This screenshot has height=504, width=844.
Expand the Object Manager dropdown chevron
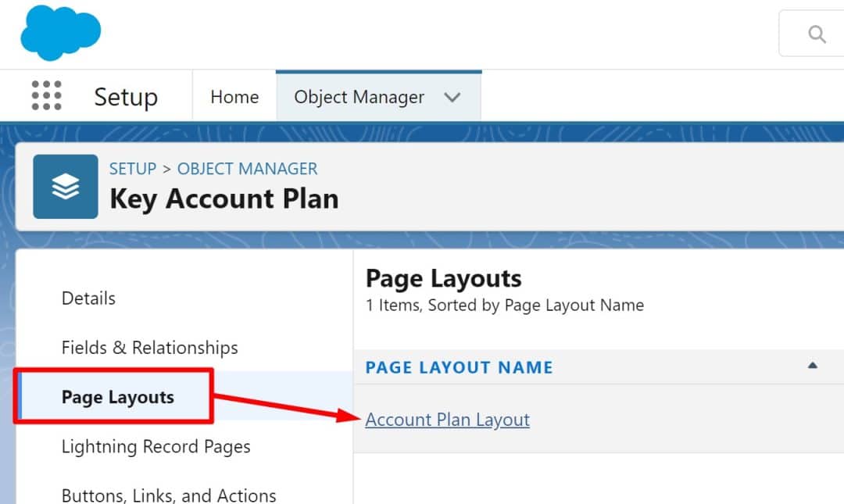(x=452, y=97)
